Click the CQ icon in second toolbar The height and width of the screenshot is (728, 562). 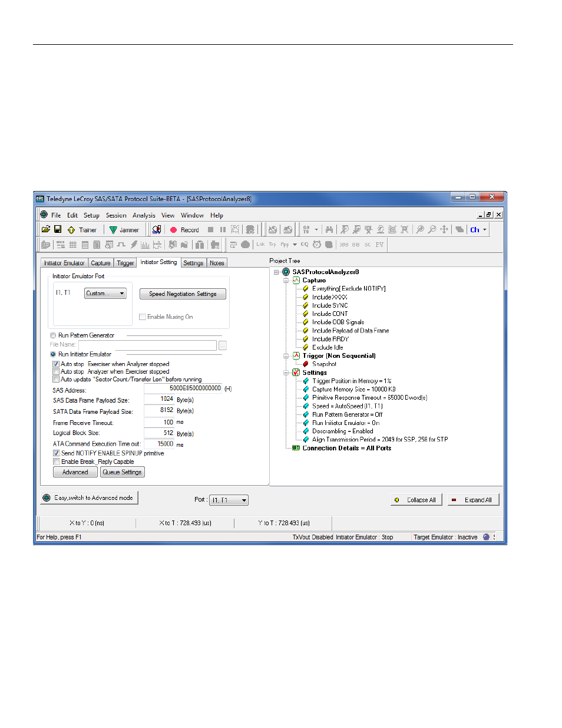(305, 244)
